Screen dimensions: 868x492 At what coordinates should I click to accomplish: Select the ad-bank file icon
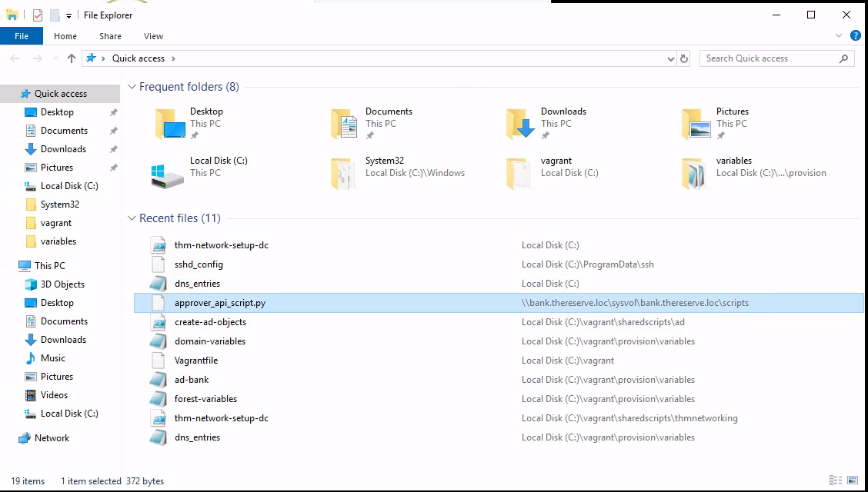point(159,381)
